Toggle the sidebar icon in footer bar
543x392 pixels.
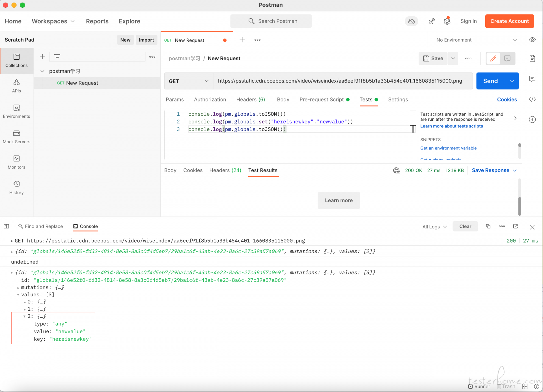coord(7,226)
